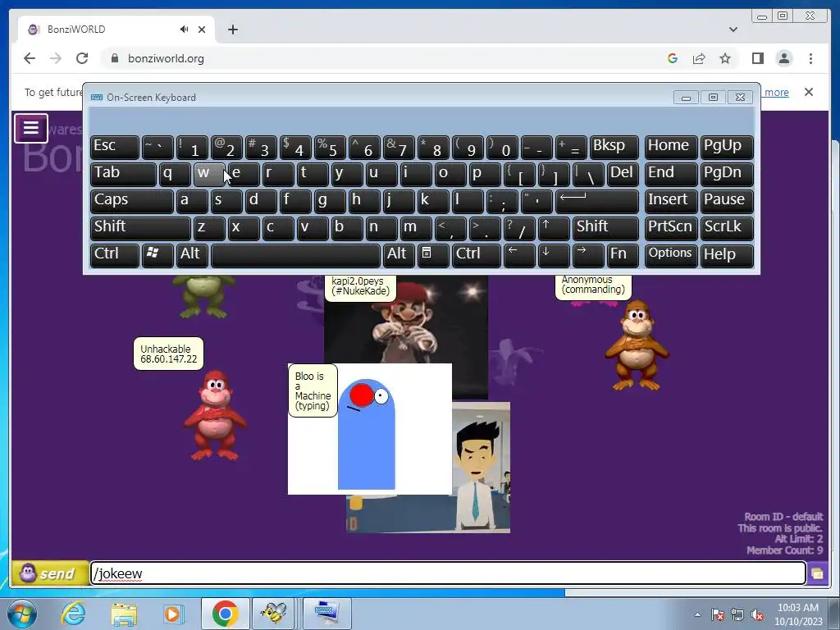Open the share page icon
The width and height of the screenshot is (840, 630).
click(x=699, y=58)
